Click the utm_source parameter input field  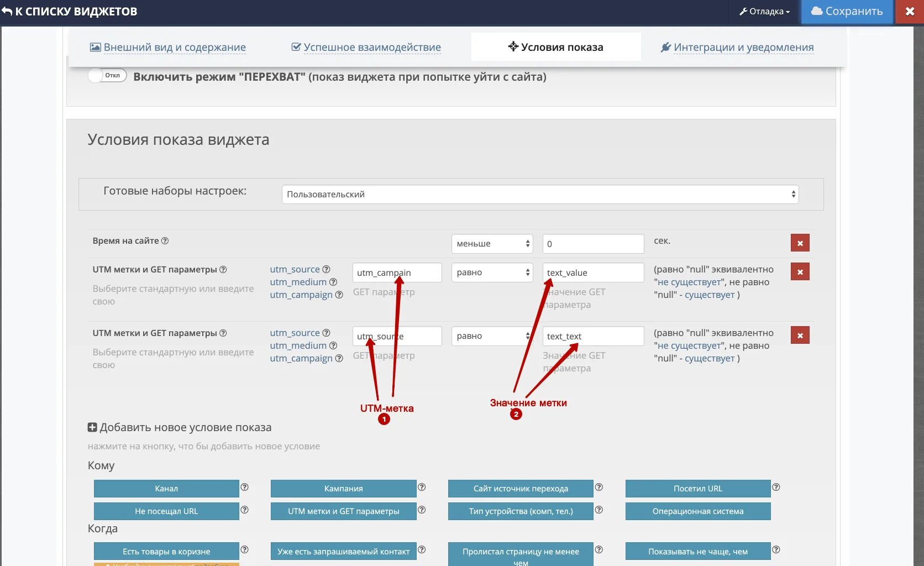(x=397, y=336)
